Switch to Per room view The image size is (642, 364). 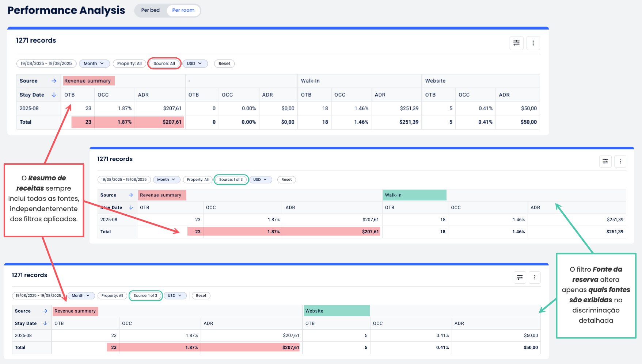click(x=183, y=10)
